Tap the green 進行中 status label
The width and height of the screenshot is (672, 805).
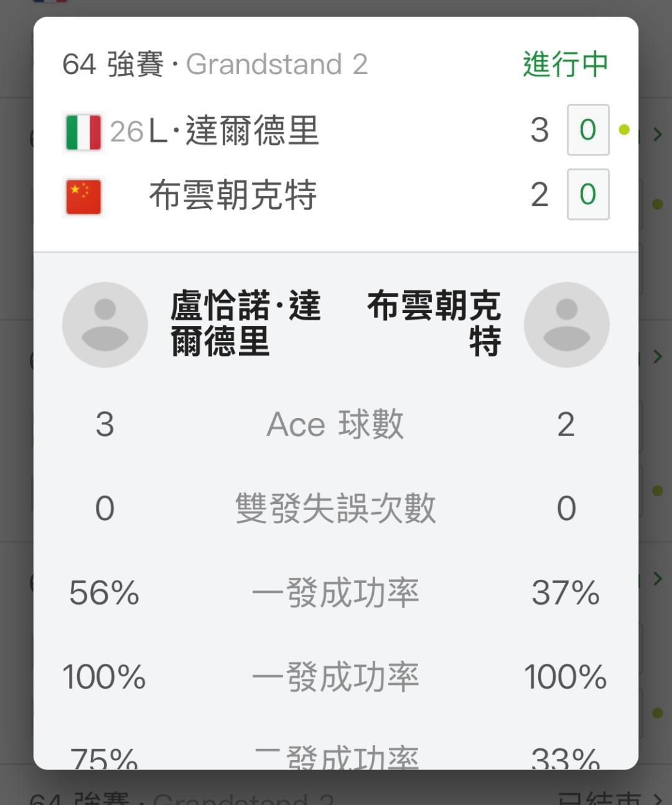(x=565, y=64)
